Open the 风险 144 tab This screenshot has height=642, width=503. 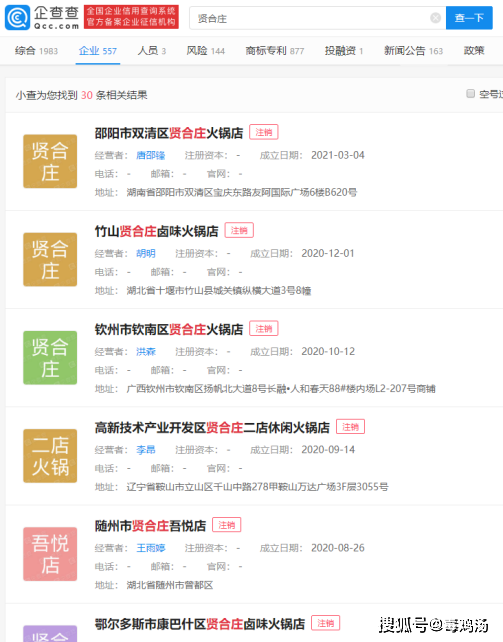tap(206, 51)
